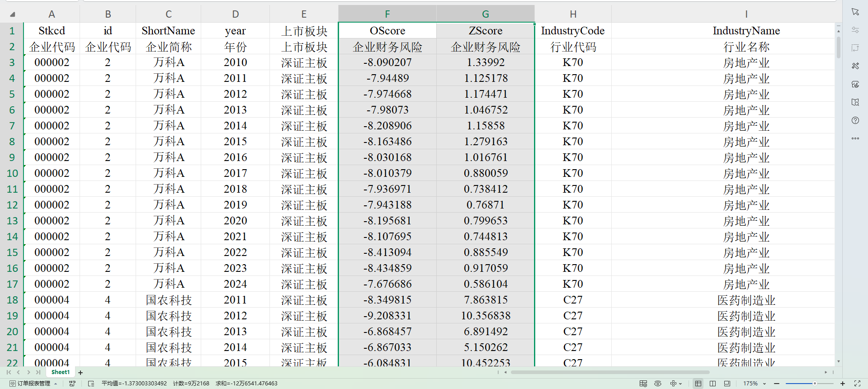Select the Sheet1 tab
The image size is (868, 389).
[x=61, y=372]
